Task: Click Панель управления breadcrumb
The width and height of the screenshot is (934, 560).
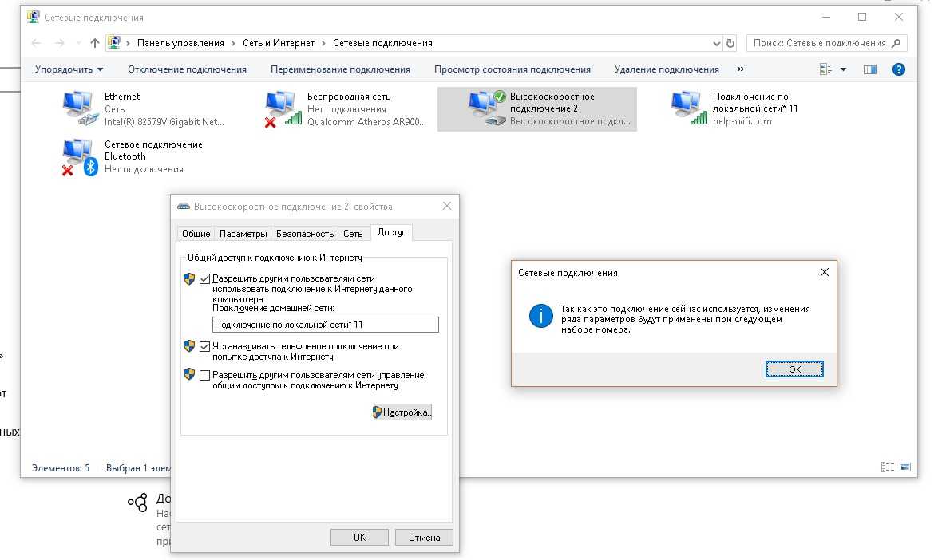Action: [180, 43]
